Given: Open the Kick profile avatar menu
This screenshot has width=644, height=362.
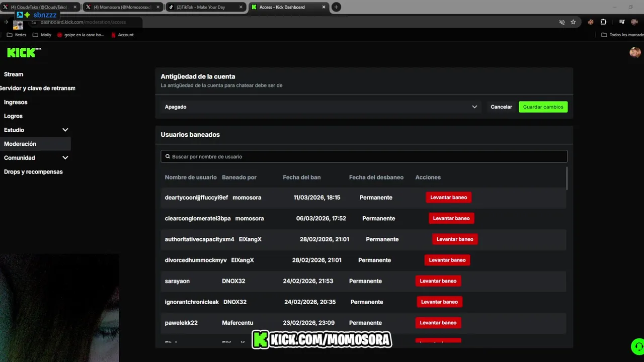Looking at the screenshot, I should tap(635, 52).
